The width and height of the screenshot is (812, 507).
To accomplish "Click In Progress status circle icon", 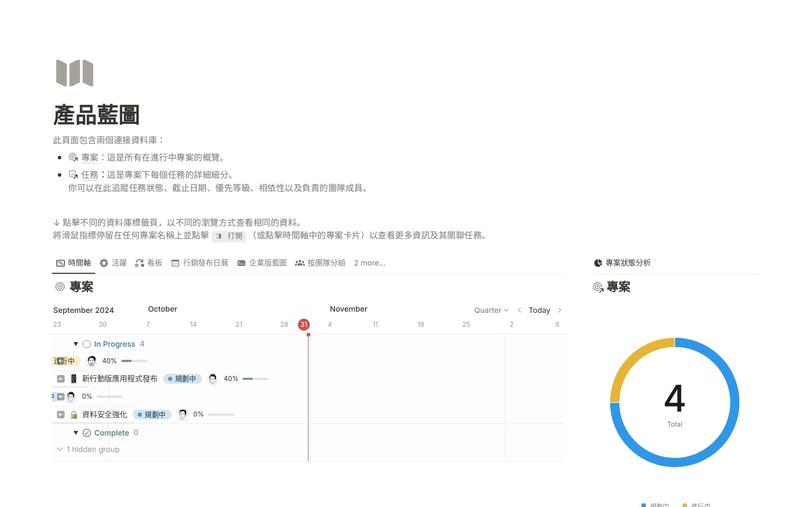I will point(87,344).
